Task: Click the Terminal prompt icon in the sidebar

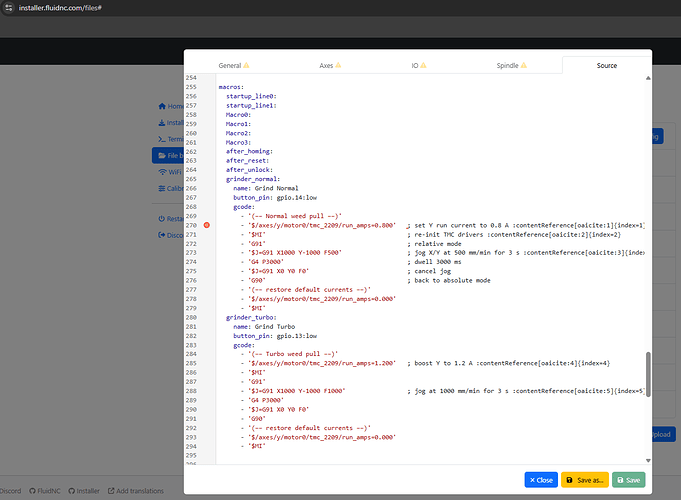Action: (x=162, y=139)
